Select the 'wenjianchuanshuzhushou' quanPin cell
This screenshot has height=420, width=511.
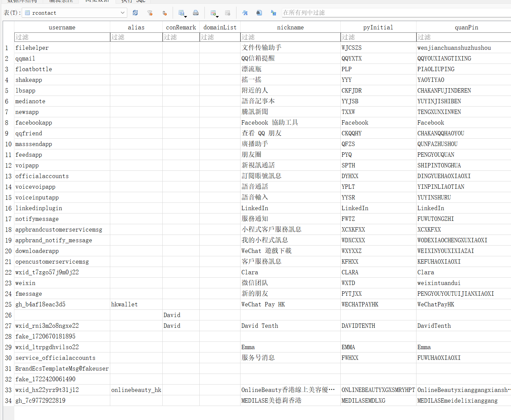(464, 48)
